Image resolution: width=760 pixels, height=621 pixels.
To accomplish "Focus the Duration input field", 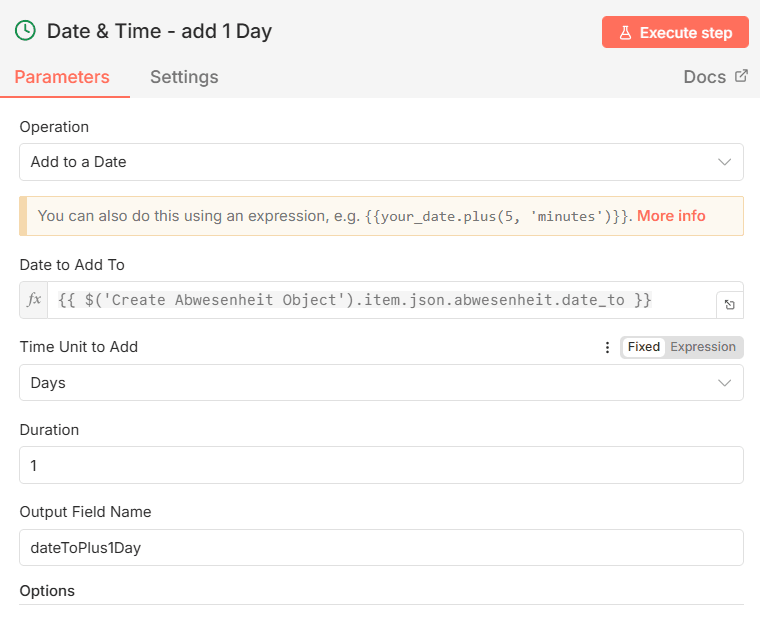I will [x=381, y=465].
